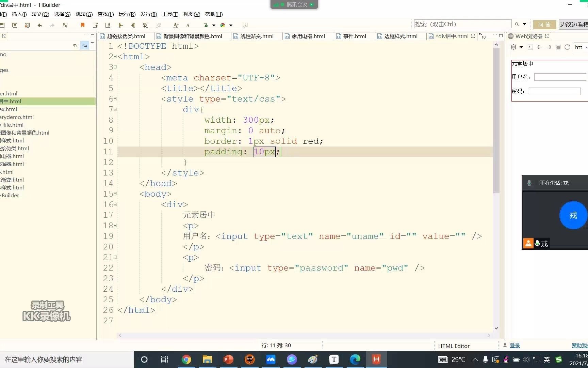Click the orange bookmark toolbar icon

(82, 25)
